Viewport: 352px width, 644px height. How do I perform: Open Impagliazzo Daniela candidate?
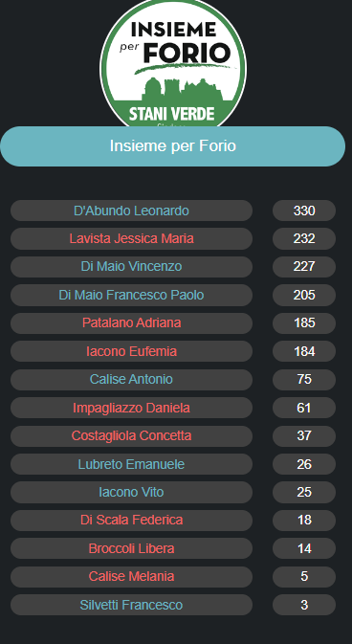pyautogui.click(x=131, y=408)
